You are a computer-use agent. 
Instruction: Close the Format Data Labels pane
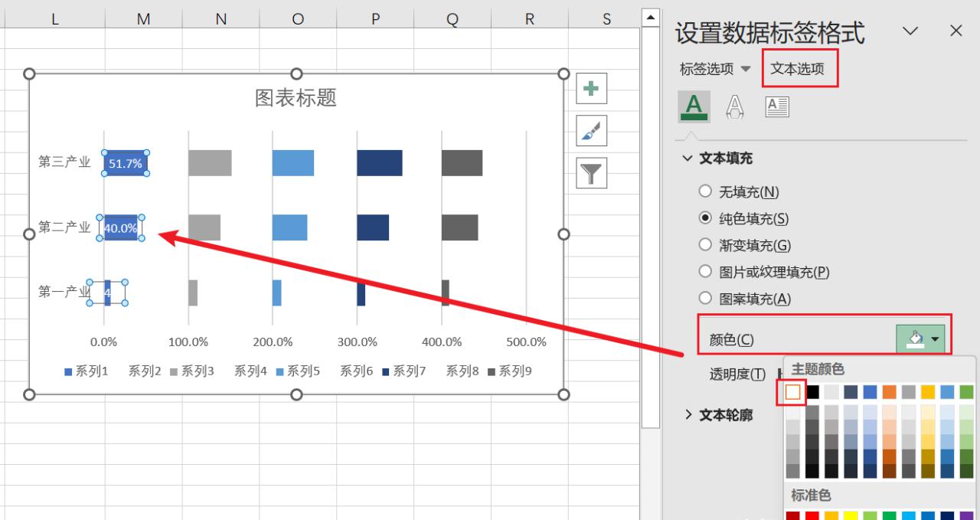[955, 31]
